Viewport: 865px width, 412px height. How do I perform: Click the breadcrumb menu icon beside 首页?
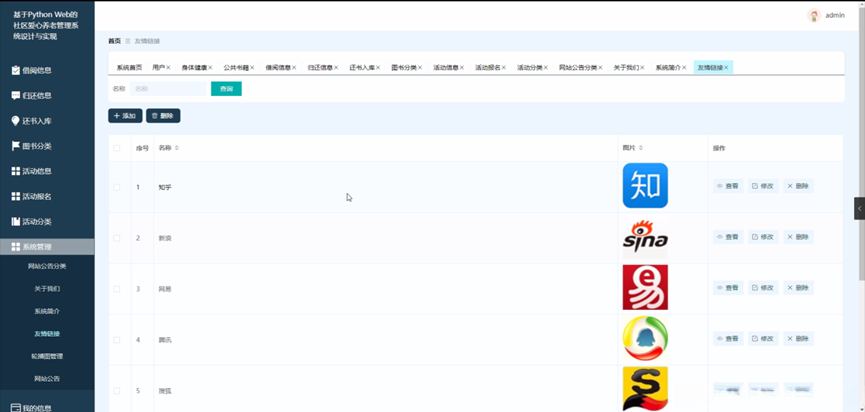[127, 41]
